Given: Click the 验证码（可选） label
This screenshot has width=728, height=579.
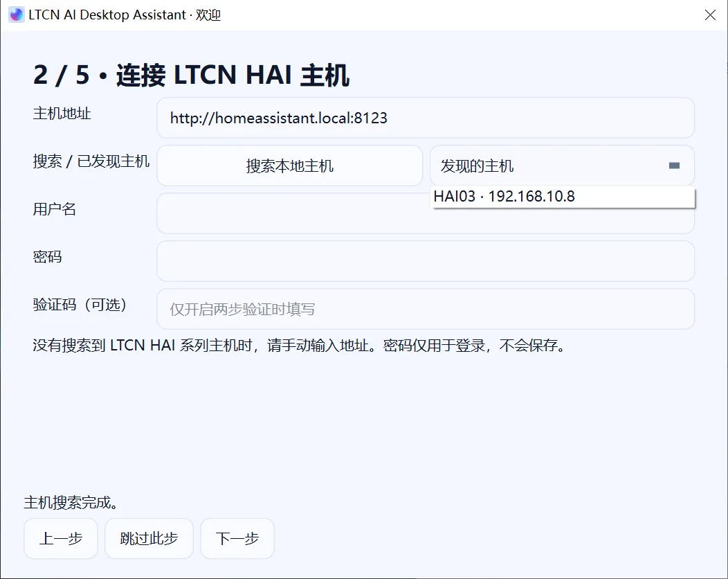Looking at the screenshot, I should pyautogui.click(x=80, y=305).
